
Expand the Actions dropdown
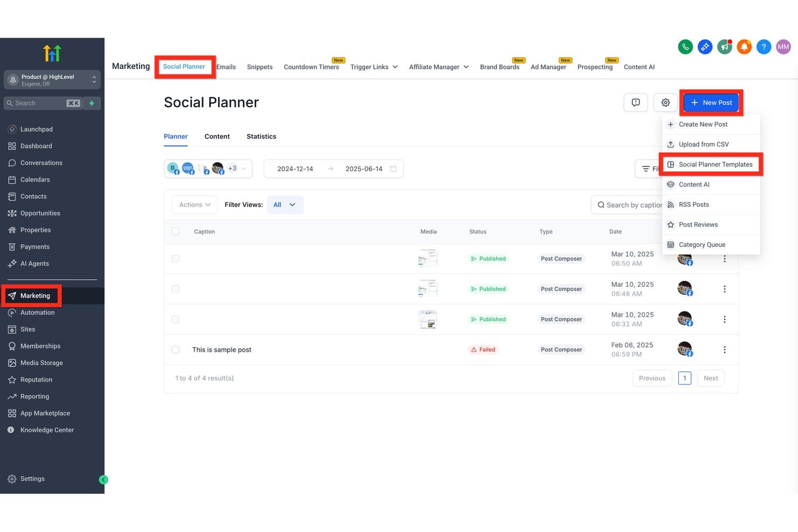pos(195,205)
